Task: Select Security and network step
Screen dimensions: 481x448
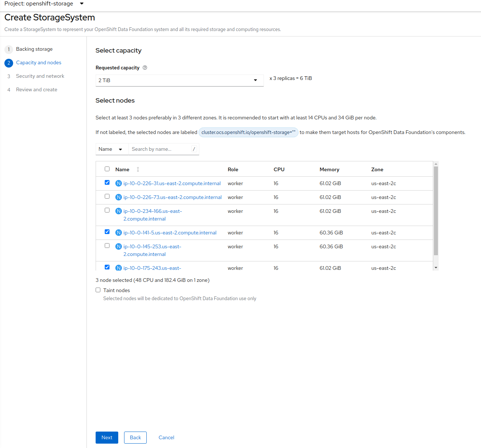Action: click(40, 76)
